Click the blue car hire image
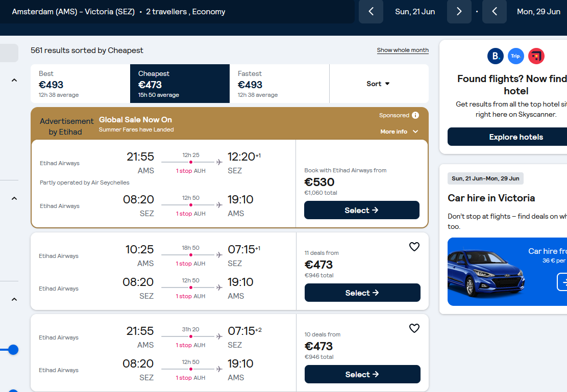Viewport: 567px width, 392px height. click(507, 272)
